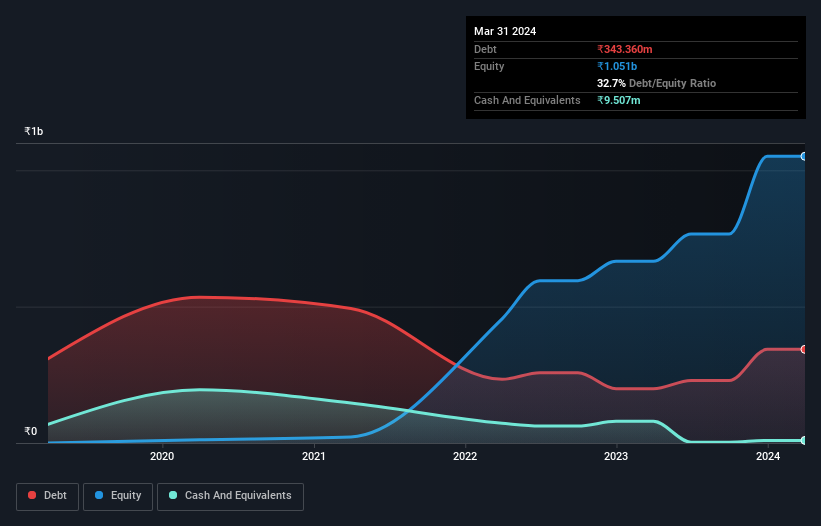Toggle the Cash And Equivalents legend button

pyautogui.click(x=230, y=496)
